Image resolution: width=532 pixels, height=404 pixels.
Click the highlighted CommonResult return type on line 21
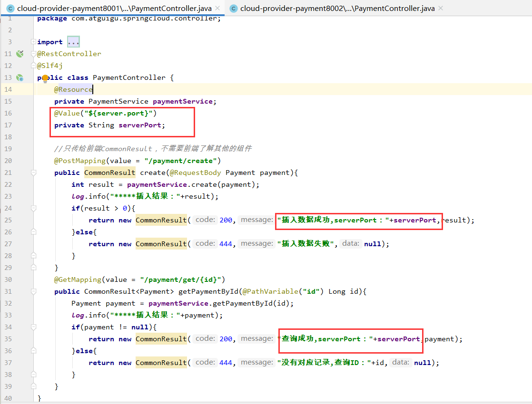pos(109,173)
